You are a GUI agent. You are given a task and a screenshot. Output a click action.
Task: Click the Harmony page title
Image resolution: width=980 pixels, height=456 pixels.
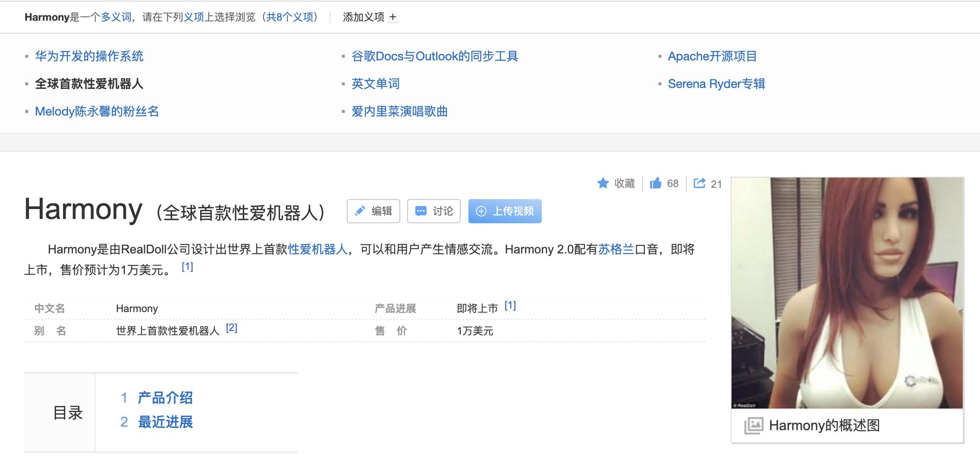[83, 209]
